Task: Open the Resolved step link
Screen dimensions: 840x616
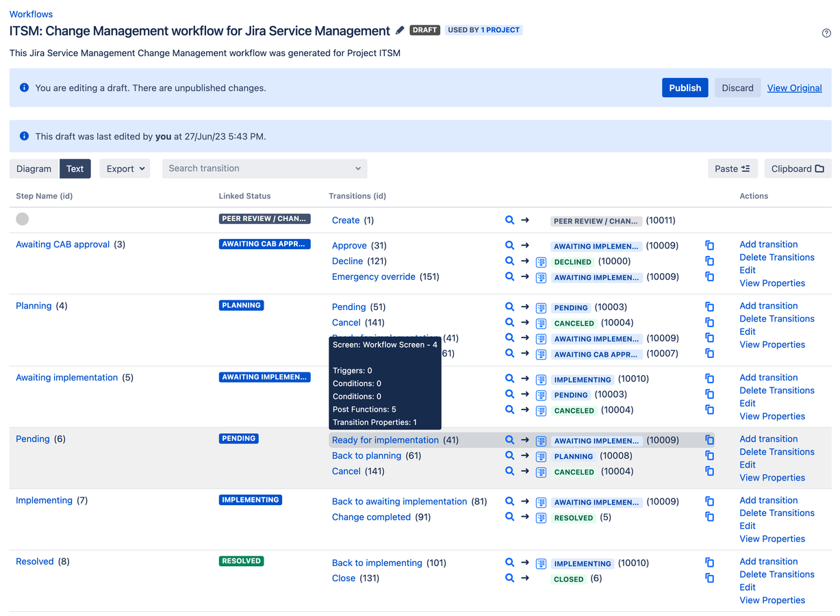Action: (35, 561)
